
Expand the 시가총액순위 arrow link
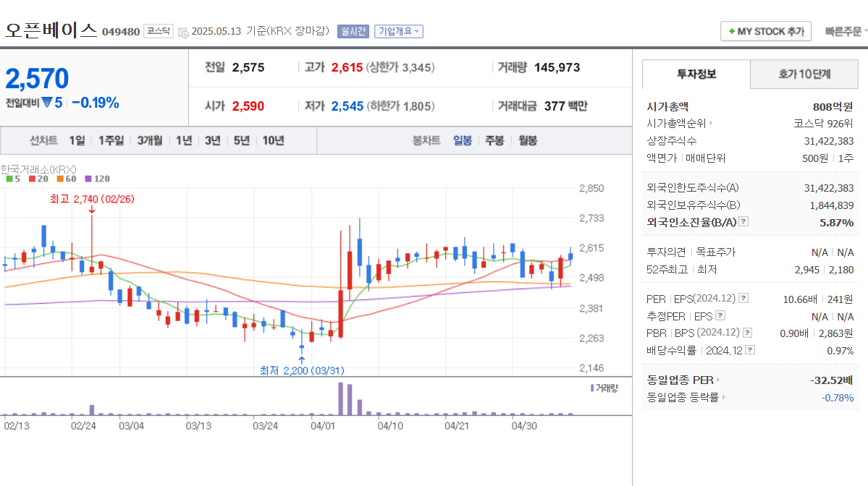pyautogui.click(x=711, y=123)
